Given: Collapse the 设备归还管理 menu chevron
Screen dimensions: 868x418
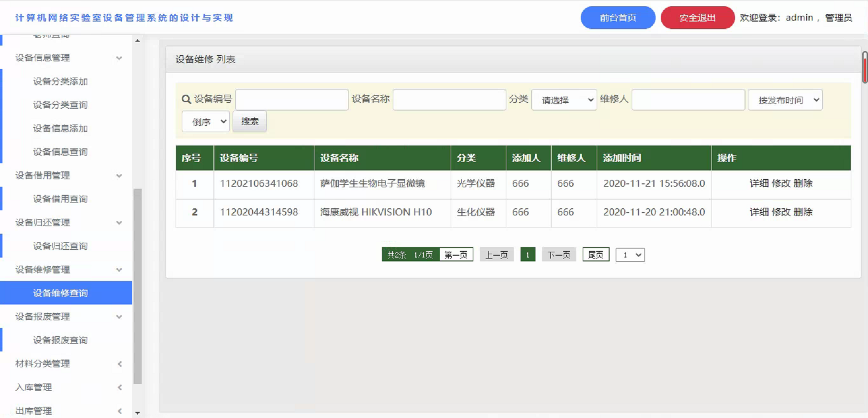Looking at the screenshot, I should click(x=119, y=223).
